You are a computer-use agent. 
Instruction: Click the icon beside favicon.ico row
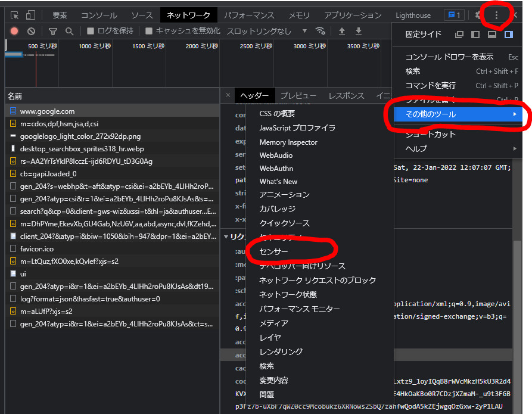point(13,249)
